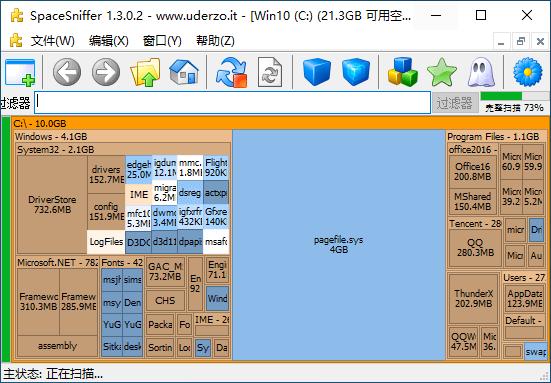This screenshot has height=383, width=551.
Task: Select the IME block in System32
Action: [x=139, y=194]
